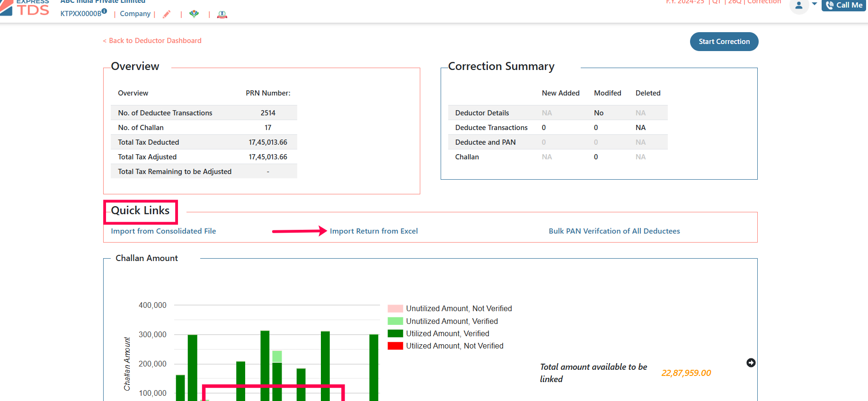Click Deductor Details row label

[482, 113]
